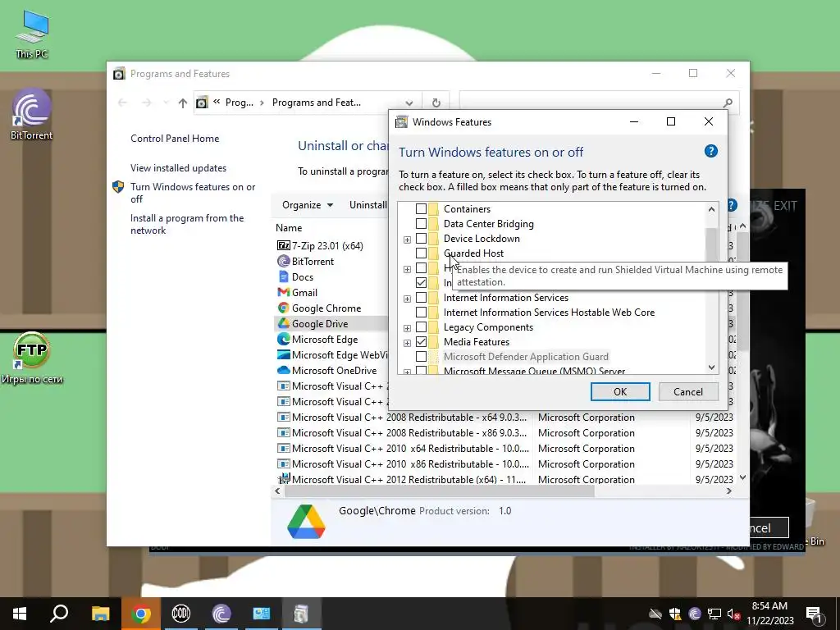This screenshot has height=630, width=840.
Task: Open the FTP Игры по сети shortcut
Action: 32,358
